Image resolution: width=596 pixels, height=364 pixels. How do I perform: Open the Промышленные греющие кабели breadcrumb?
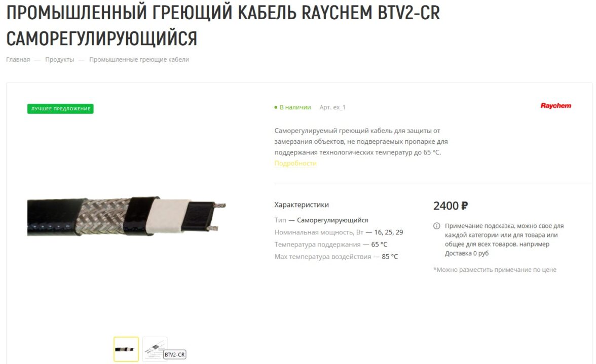pos(139,60)
